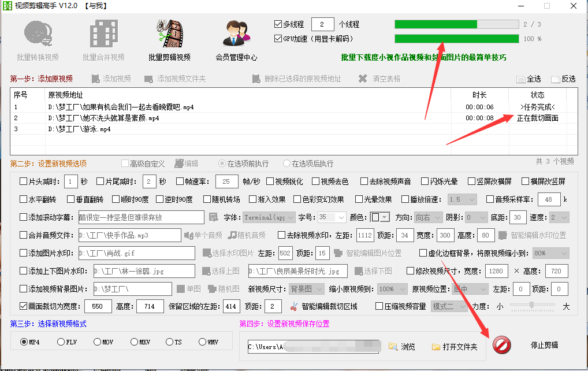Viewport: 588px width, 371px height.
Task: Click 删除已选择的原视频地址 icon
Action: [x=256, y=79]
